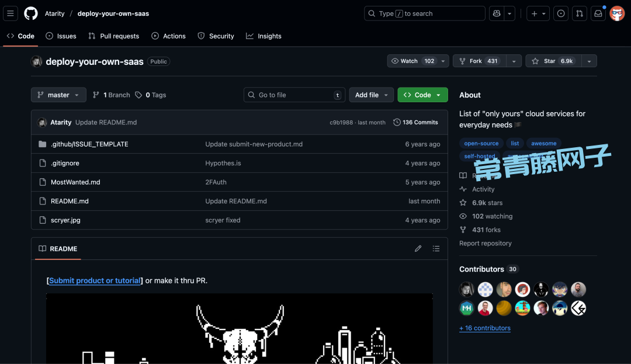Screen dimensions: 631x364
Task: Open the notifications inbox icon
Action: pyautogui.click(x=598, y=13)
